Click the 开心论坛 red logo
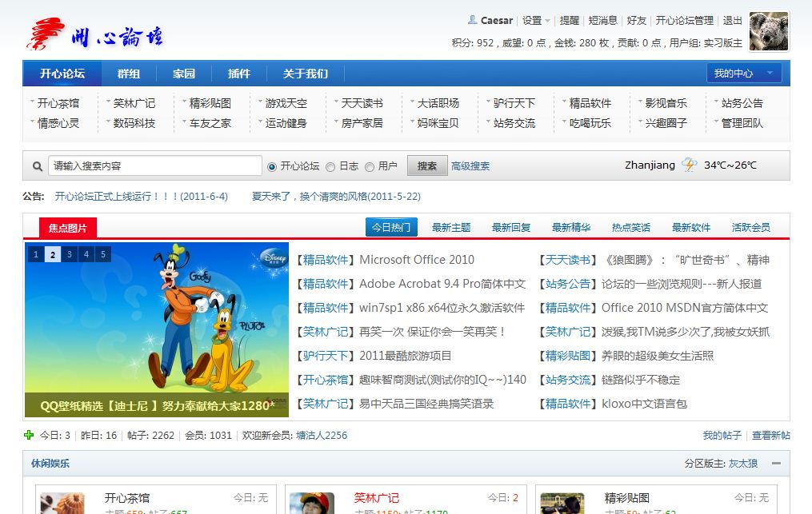Image resolution: width=812 pixels, height=514 pixels. coord(94,34)
